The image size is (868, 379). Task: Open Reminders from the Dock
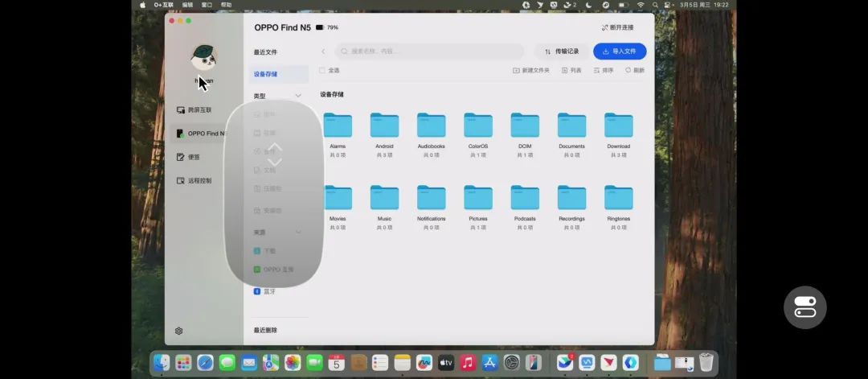point(380,363)
